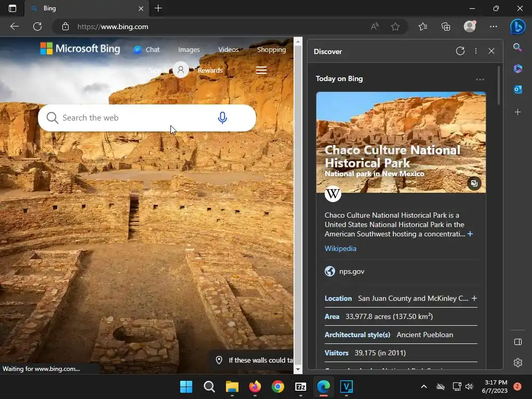Open Discover panel more options
Viewport: 532px width, 399px height.
coord(476,51)
